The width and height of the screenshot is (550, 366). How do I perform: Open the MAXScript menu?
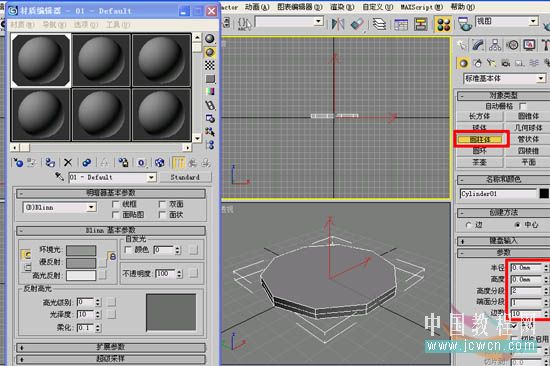pos(421,7)
